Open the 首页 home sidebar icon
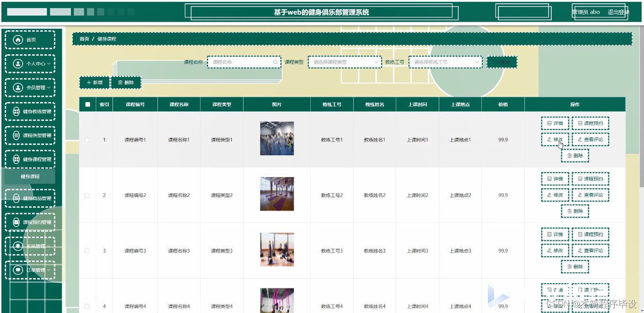644x313 pixels. click(x=17, y=40)
